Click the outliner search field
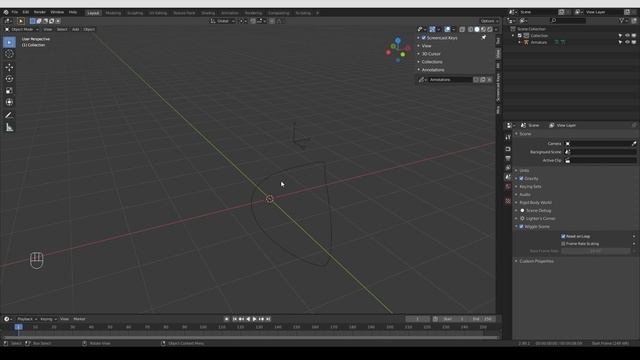 click(567, 20)
